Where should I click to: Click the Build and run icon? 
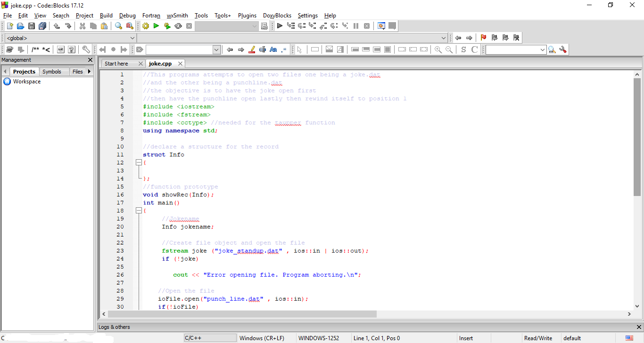[x=167, y=26]
